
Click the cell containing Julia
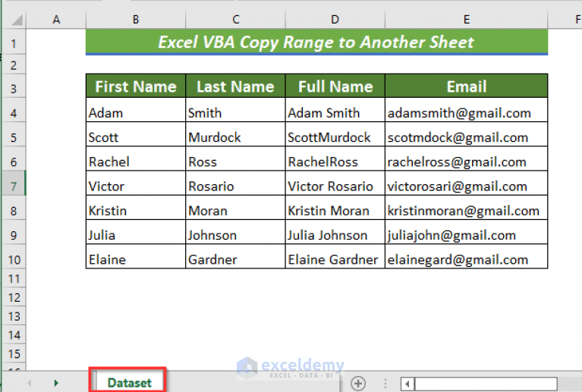[x=136, y=232]
